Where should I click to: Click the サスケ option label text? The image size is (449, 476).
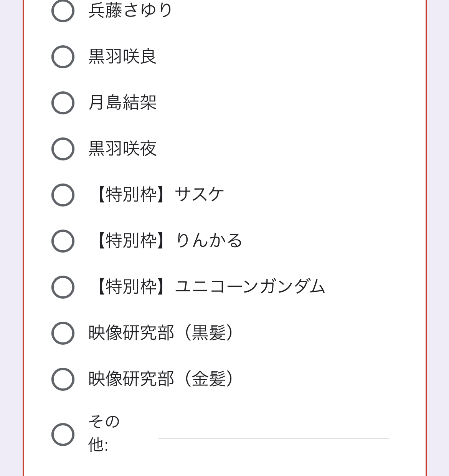[x=199, y=195]
